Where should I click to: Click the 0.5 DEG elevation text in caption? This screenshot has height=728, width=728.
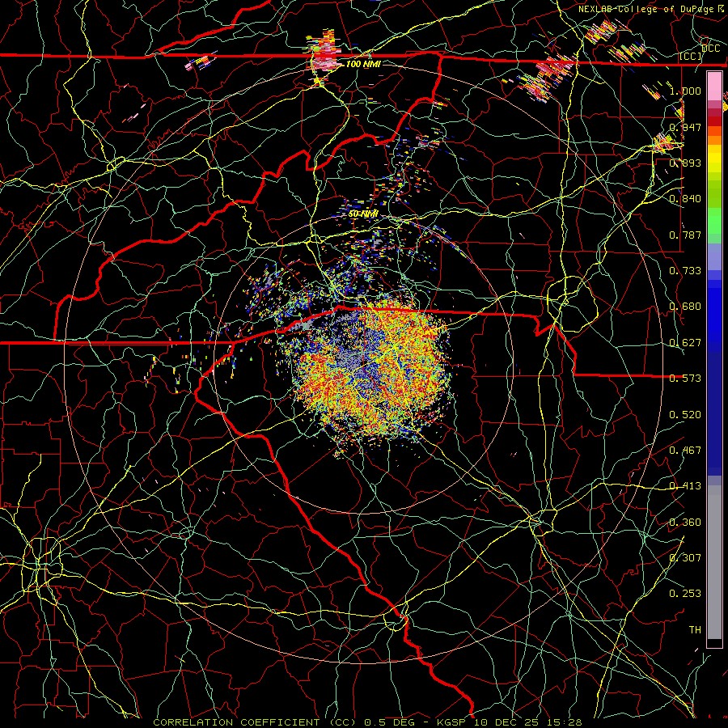tap(390, 722)
